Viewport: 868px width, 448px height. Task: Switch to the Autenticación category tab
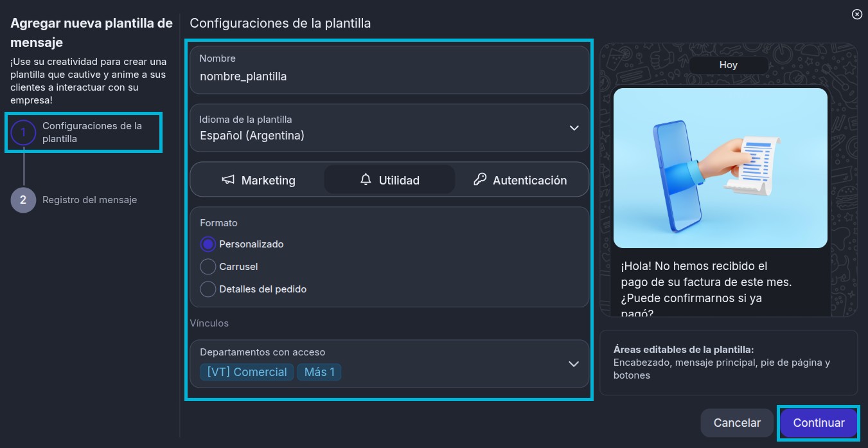point(520,180)
